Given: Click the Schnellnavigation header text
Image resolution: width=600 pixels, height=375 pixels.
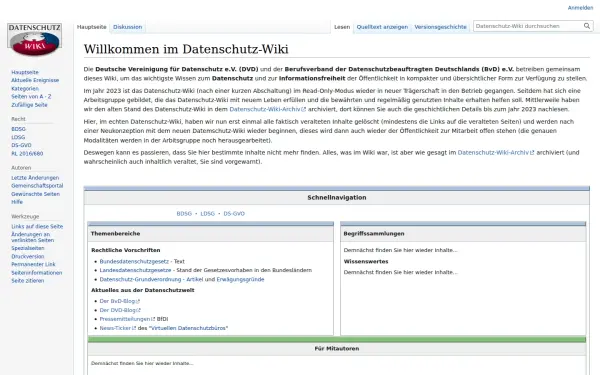Looking at the screenshot, I should (337, 197).
